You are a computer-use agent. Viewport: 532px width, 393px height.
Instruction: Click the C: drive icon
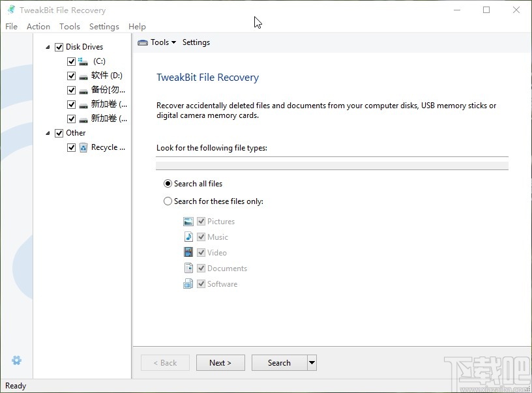(83, 61)
